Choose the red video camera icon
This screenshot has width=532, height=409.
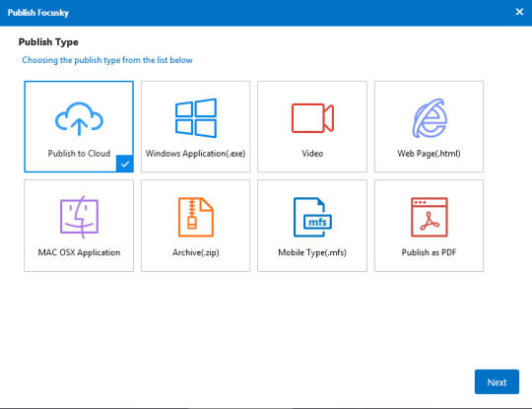312,118
